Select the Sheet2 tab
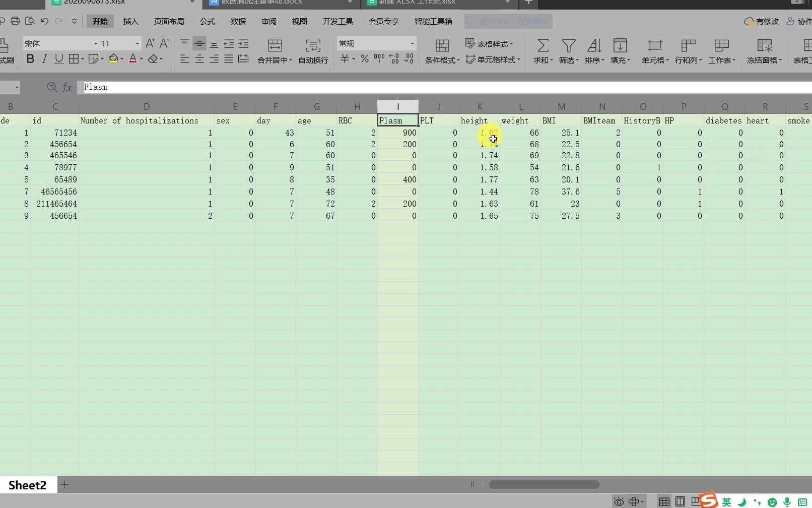812x508 pixels. 28,485
